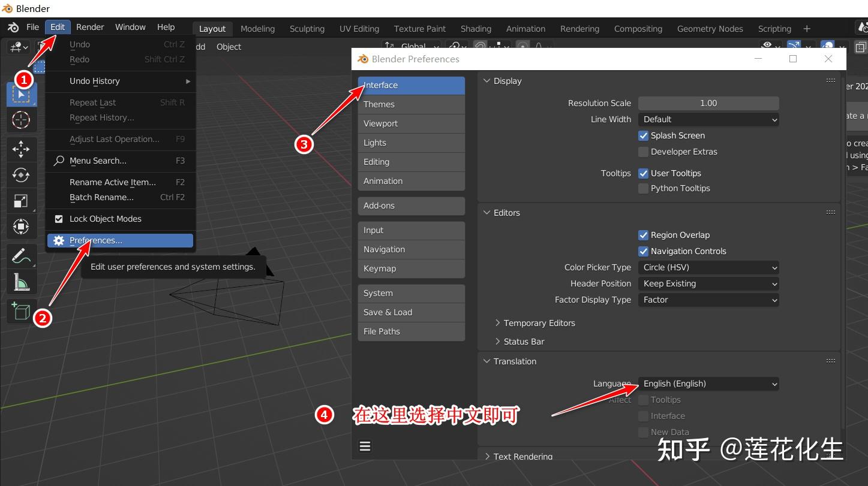The image size is (868, 486).
Task: Add a new workspace with plus
Action: pos(807,29)
